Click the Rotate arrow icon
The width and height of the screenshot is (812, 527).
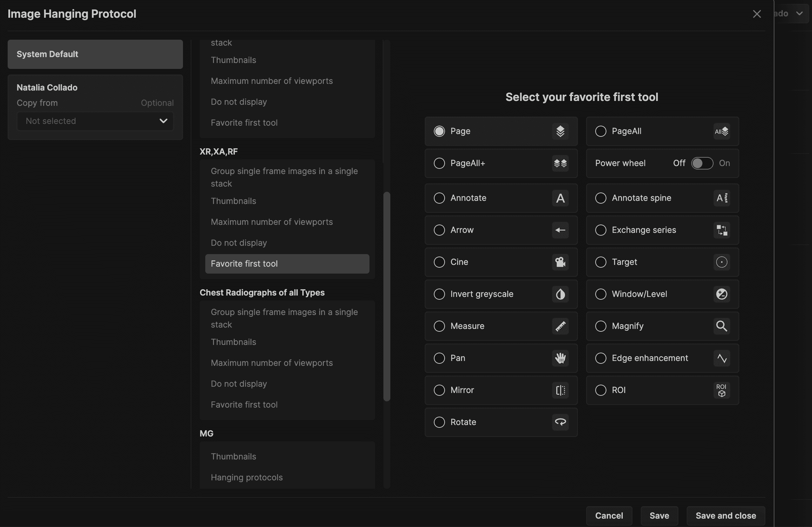(x=560, y=422)
